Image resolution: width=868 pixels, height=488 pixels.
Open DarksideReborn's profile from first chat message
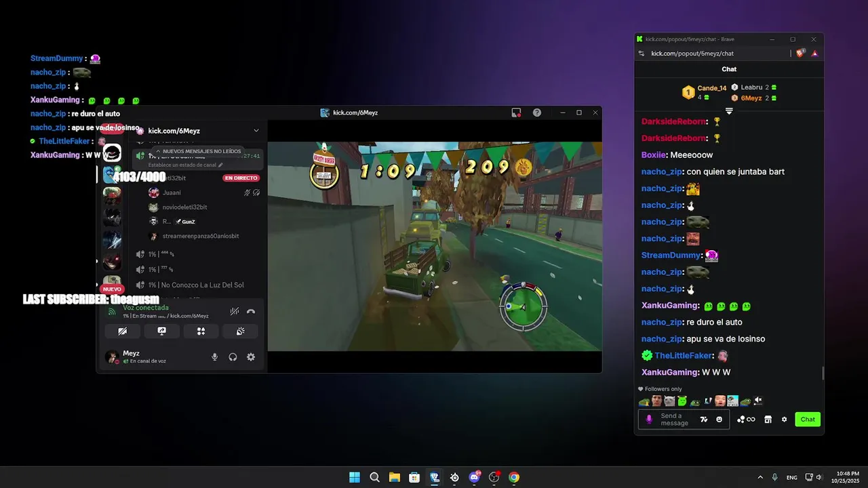[x=673, y=121]
